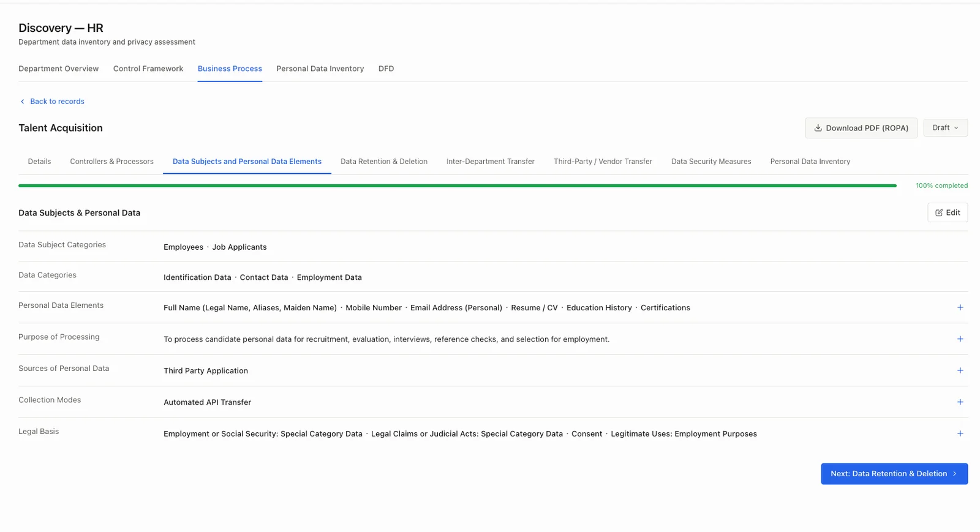This screenshot has height=532, width=980.
Task: Select the Controllers & Processors sub-tab
Action: (111, 162)
